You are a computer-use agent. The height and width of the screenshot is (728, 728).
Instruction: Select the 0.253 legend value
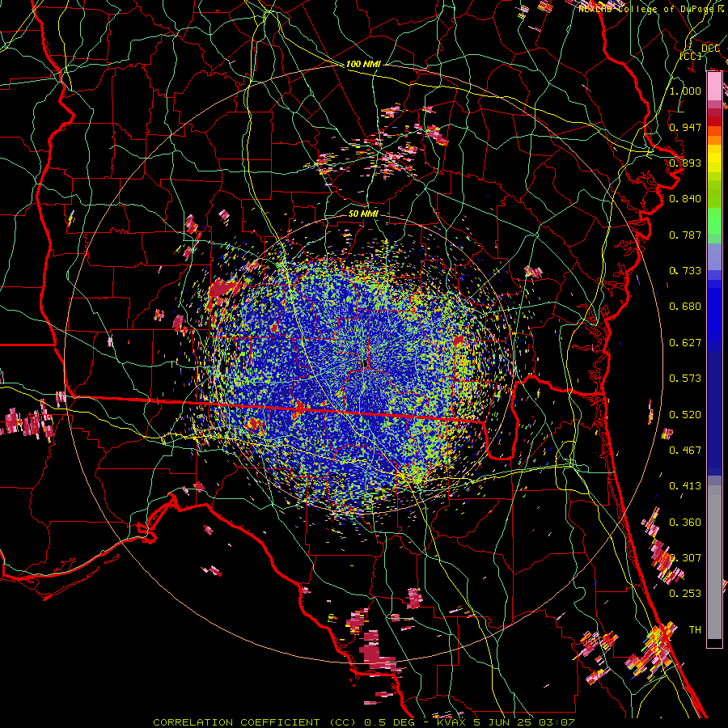(x=685, y=594)
